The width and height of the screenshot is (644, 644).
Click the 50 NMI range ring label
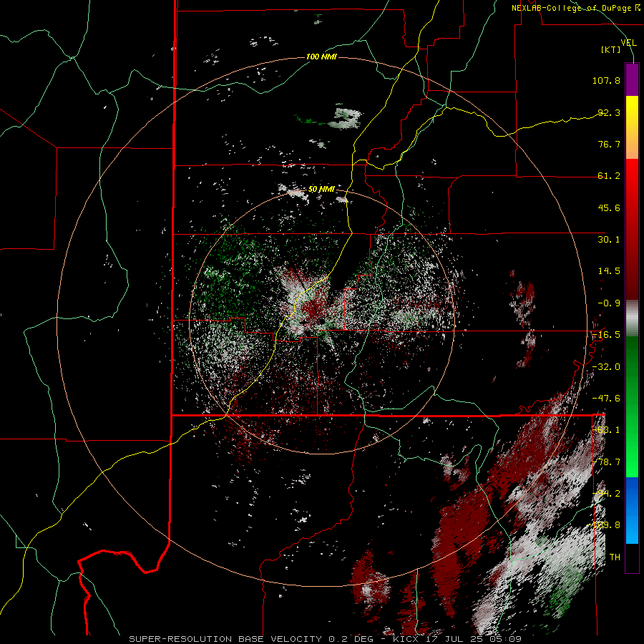321,190
